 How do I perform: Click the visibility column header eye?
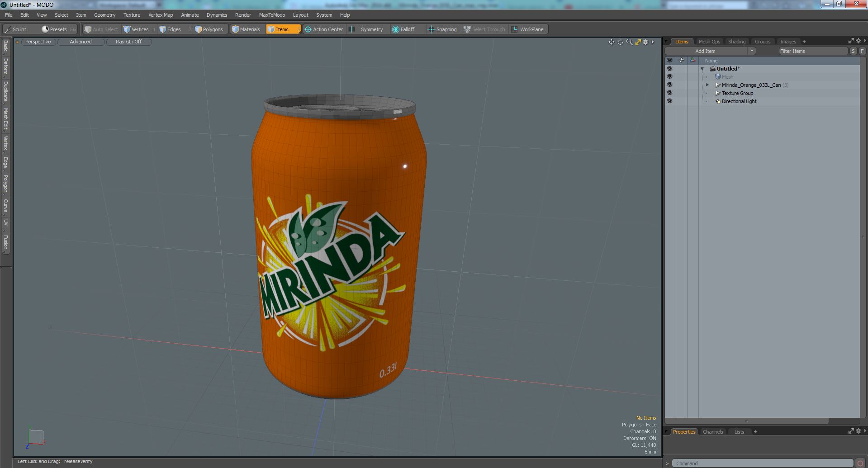[x=669, y=61]
